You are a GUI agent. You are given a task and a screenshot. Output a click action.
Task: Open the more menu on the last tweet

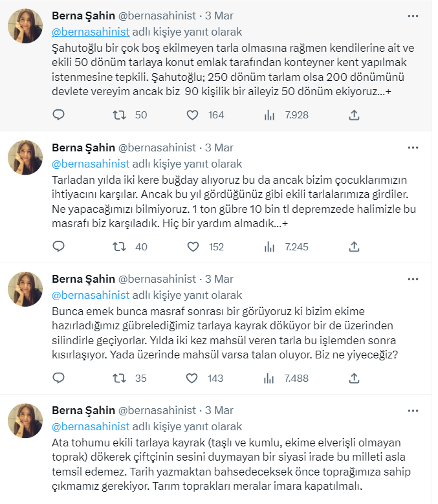coord(413,410)
